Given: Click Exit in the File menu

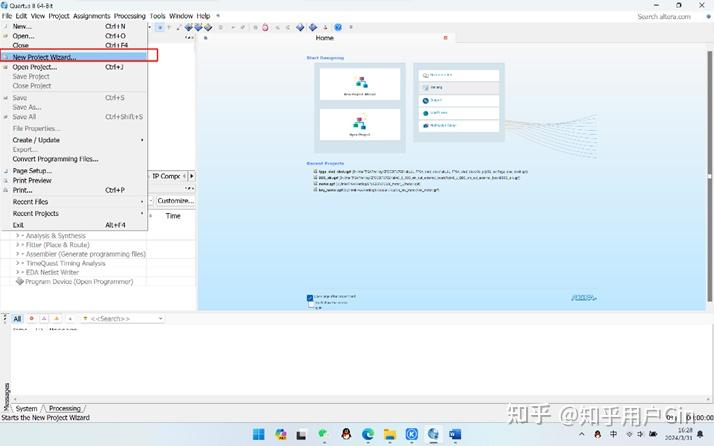Looking at the screenshot, I should (74, 225).
